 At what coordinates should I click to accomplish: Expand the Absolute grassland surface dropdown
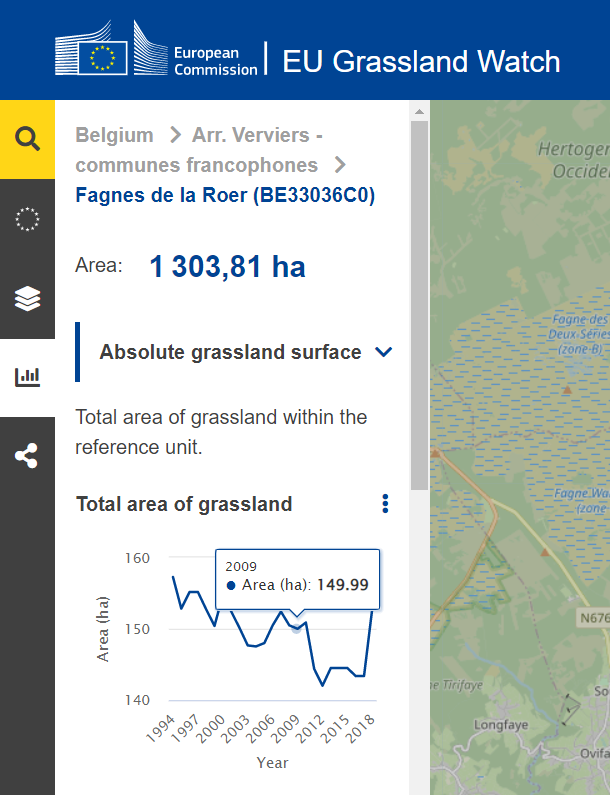click(x=383, y=352)
